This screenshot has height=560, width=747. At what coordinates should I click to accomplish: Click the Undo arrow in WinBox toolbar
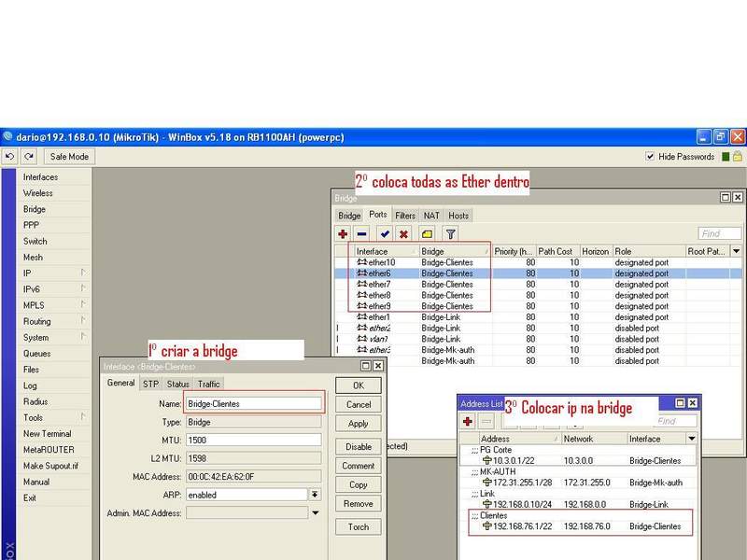(9, 156)
